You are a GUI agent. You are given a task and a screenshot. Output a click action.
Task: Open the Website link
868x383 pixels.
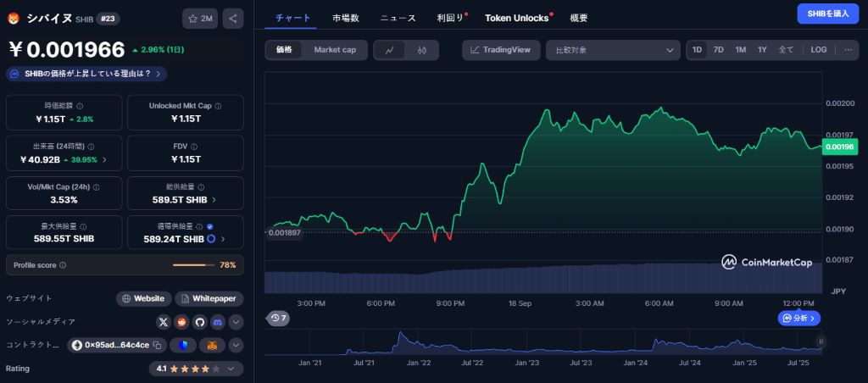[144, 298]
